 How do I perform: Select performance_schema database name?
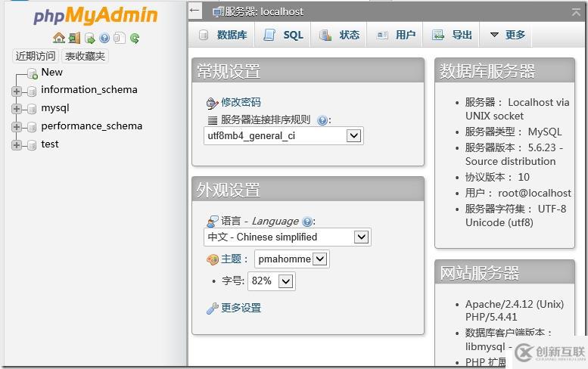[x=92, y=126]
